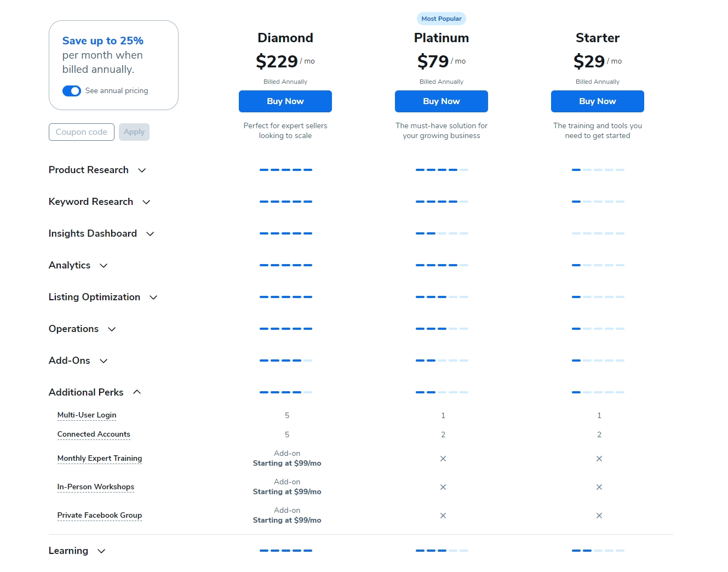Screen dimensions: 728x572
Task: Click the Coupon code input field
Action: coord(82,132)
